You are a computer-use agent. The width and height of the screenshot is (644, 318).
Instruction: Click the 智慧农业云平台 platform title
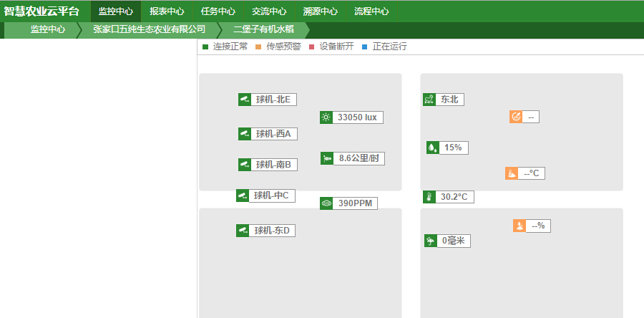(x=42, y=11)
